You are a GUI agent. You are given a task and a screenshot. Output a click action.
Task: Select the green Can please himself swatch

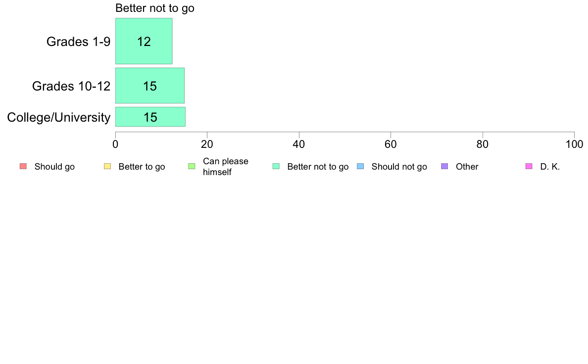coord(192,167)
